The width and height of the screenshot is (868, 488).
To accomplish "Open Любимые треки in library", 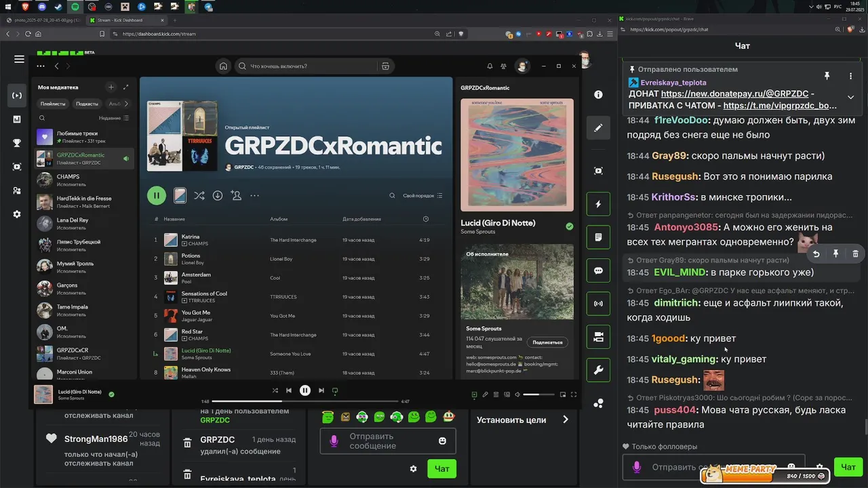I will (85, 136).
